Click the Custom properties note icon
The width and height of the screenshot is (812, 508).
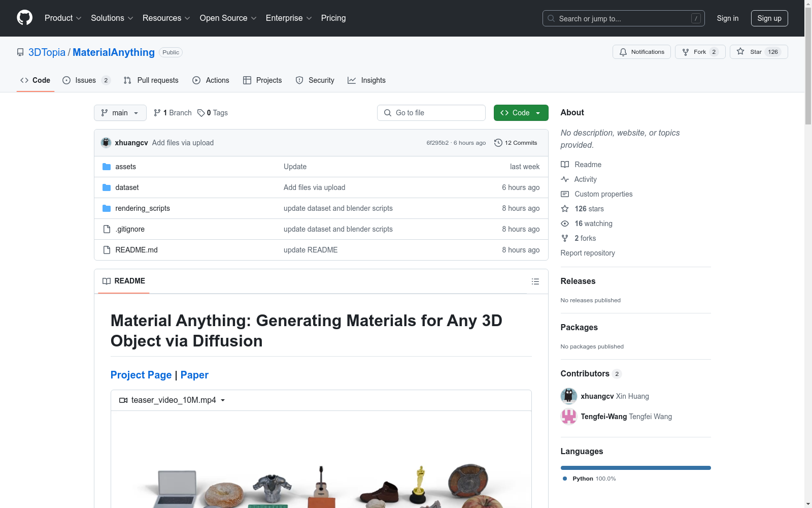click(565, 194)
